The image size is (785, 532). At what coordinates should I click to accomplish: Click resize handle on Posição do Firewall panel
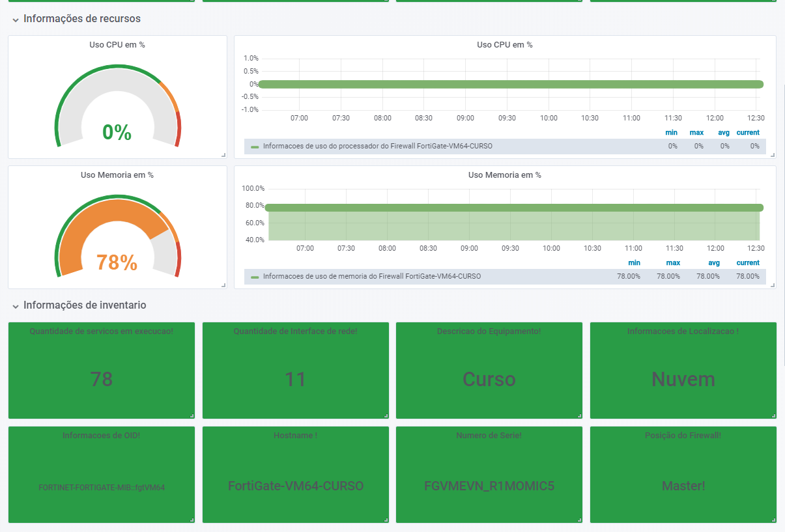coord(773,520)
